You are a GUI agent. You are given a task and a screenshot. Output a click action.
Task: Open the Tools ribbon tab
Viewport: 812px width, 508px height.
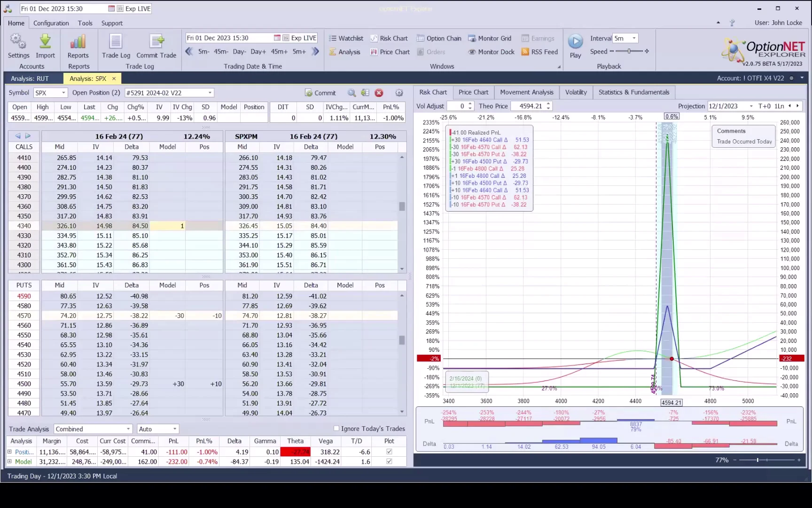pos(85,23)
